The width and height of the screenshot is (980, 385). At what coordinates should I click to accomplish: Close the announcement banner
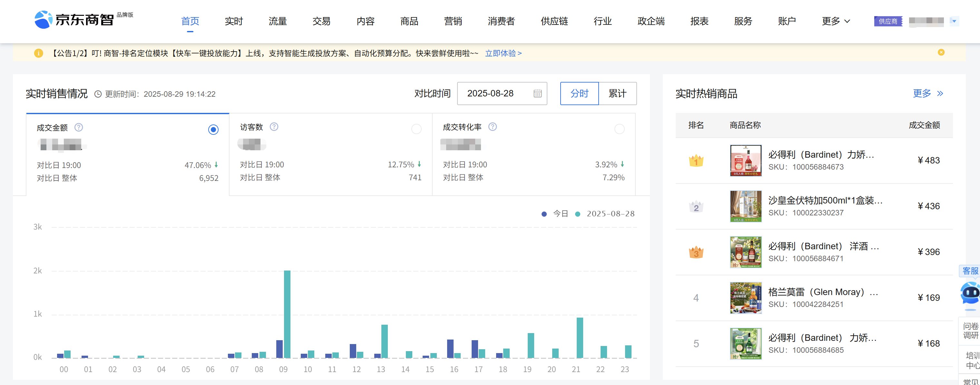tap(941, 53)
